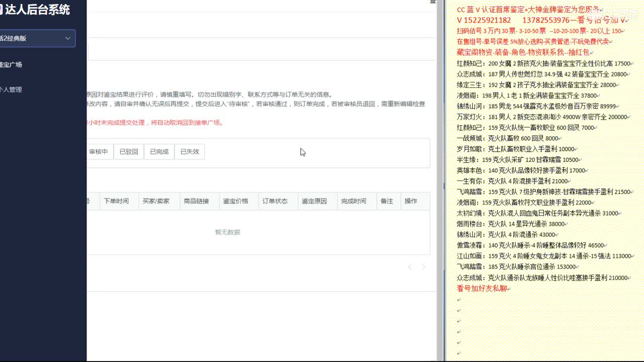Open 个人管理 in the sidebar
The height and width of the screenshot is (362, 644).
pyautogui.click(x=11, y=90)
